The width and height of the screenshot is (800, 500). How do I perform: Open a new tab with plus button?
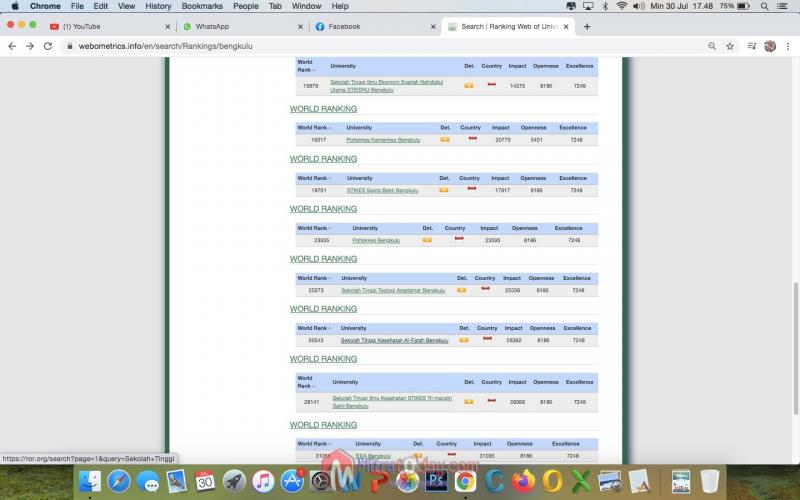[587, 26]
